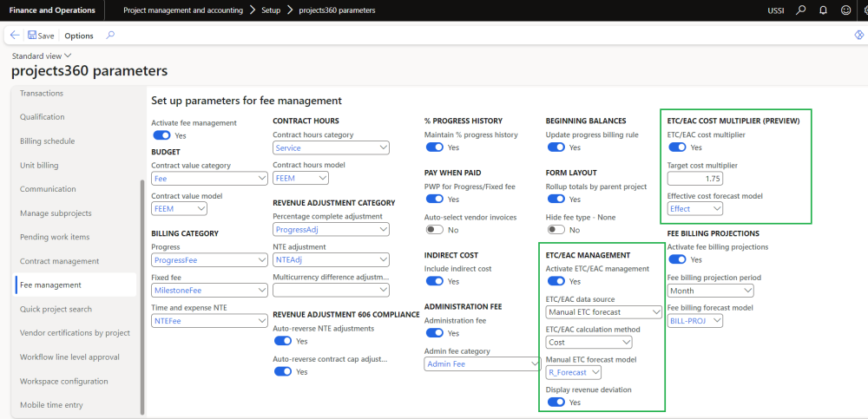Screen dimensions: 868x419
Task: Open the Options menu
Action: point(79,36)
